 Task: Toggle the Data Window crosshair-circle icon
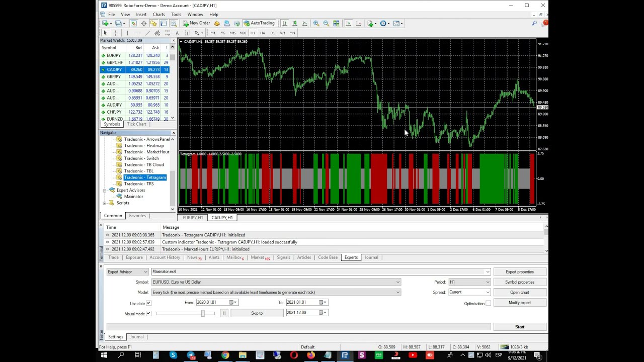coord(143,23)
